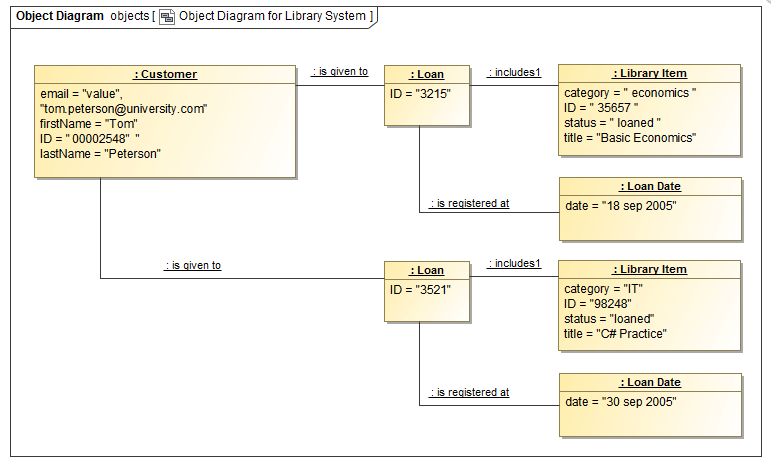Click the lower "is given to" link label
This screenshot has width=771, height=467.
[x=193, y=265]
